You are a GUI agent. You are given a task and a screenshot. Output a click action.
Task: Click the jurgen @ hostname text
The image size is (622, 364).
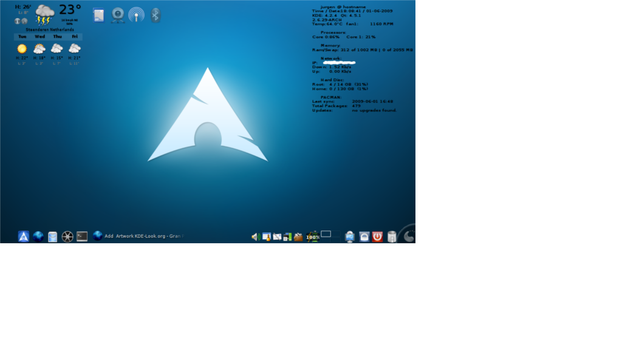[x=343, y=7]
